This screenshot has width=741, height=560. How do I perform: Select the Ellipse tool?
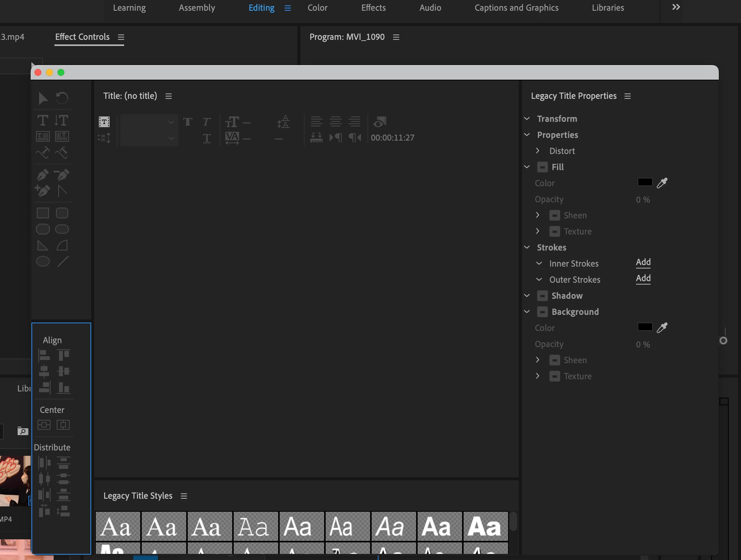tap(43, 261)
